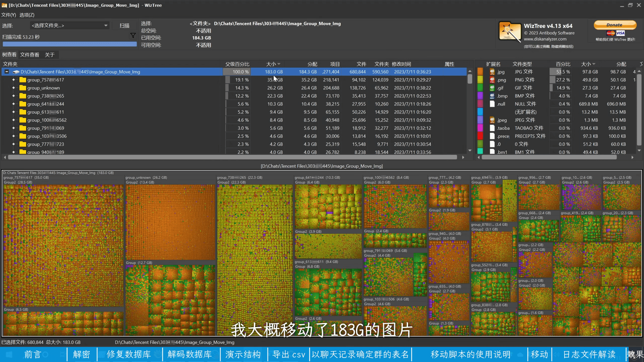Open the 选择文件夹 drive dropdown
Viewport: 644px width, 362px height.
tap(106, 26)
